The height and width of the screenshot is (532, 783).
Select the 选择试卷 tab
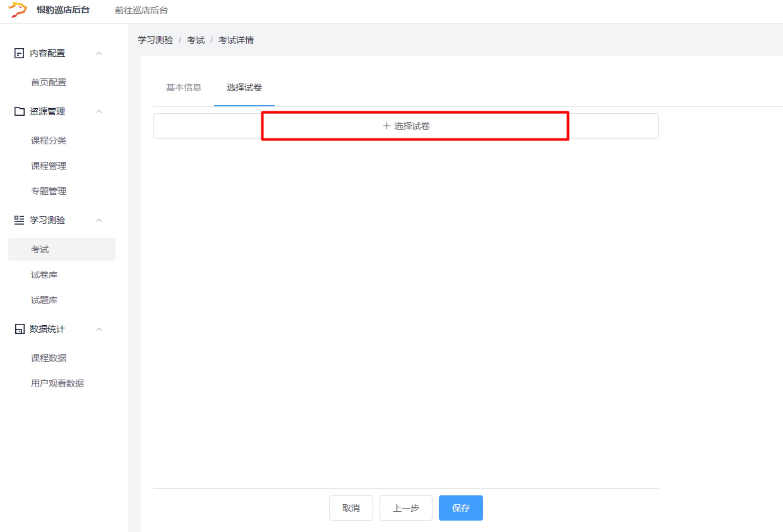[x=244, y=88]
